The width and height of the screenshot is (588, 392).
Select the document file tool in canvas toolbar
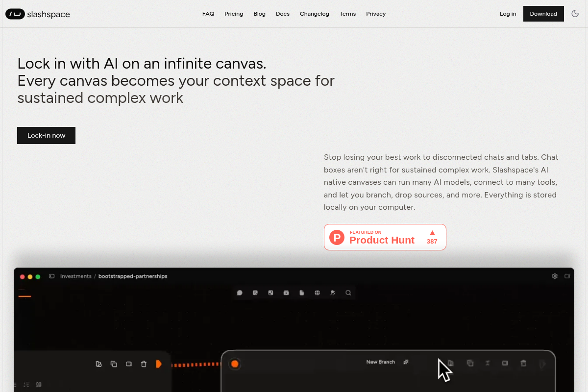302,293
